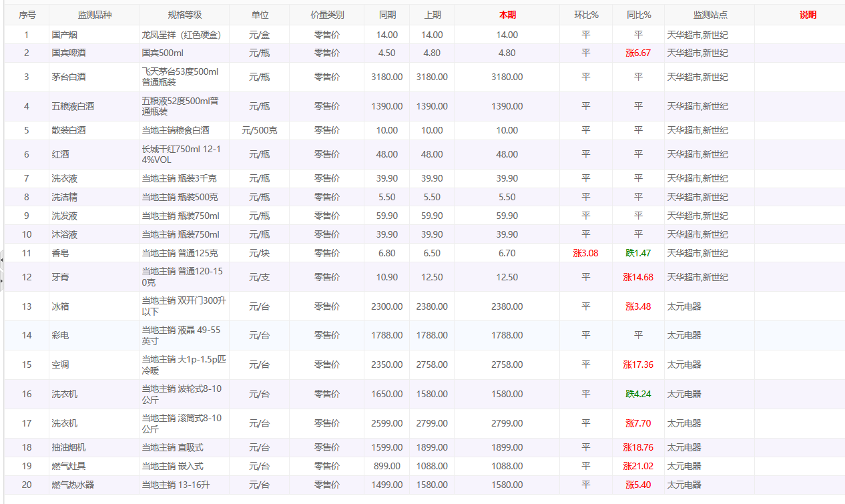Image resolution: width=845 pixels, height=504 pixels.
Task: Click the 涨14.68 year-on-year value
Action: [638, 277]
